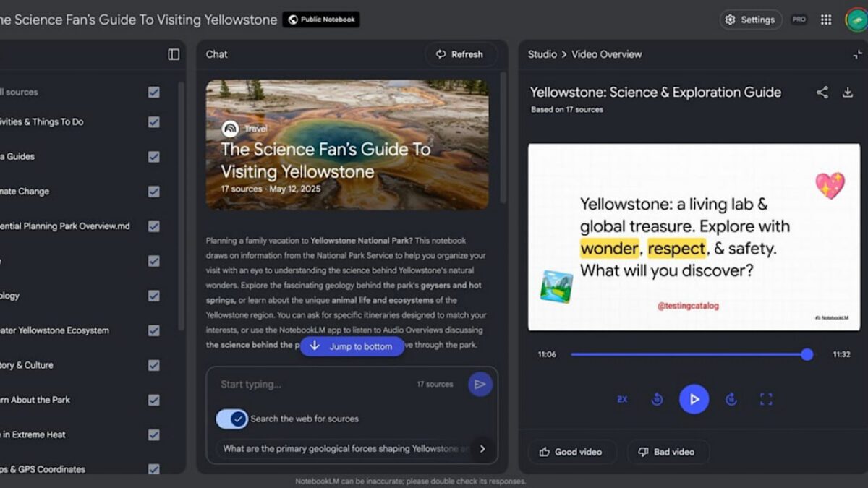
Task: Download the video overview
Action: pyautogui.click(x=848, y=93)
